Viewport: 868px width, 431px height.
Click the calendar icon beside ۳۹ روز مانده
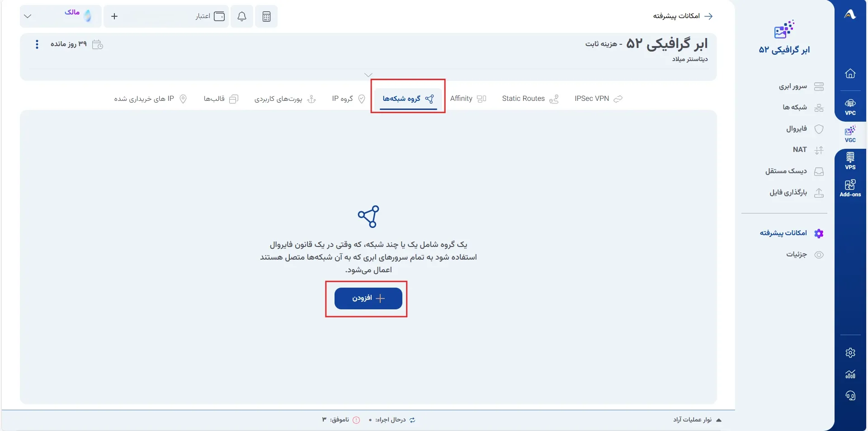point(98,44)
